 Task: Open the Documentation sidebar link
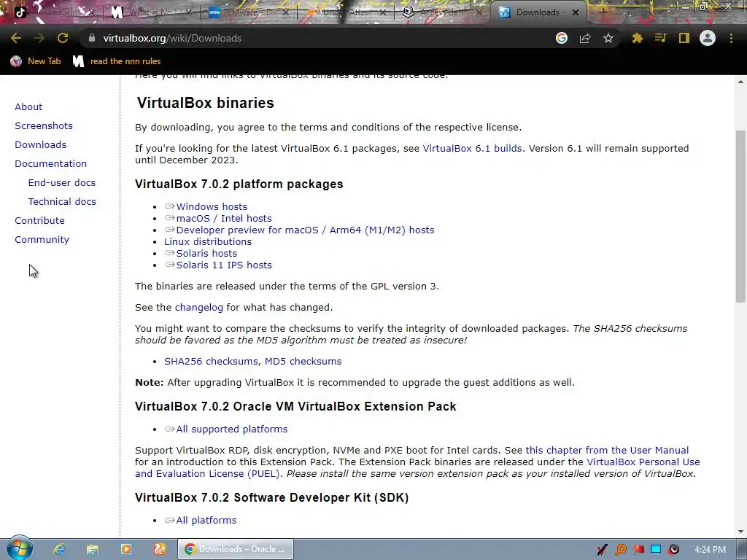point(51,164)
